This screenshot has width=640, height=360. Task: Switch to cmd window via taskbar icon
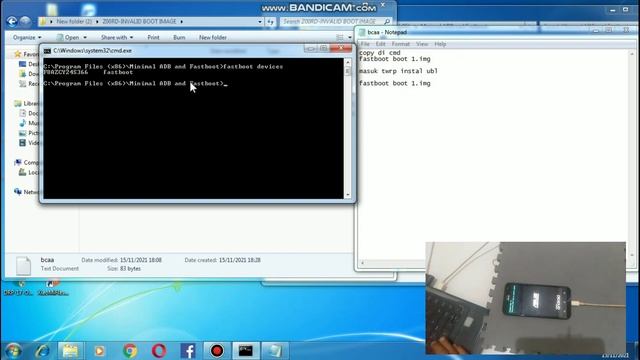click(246, 351)
